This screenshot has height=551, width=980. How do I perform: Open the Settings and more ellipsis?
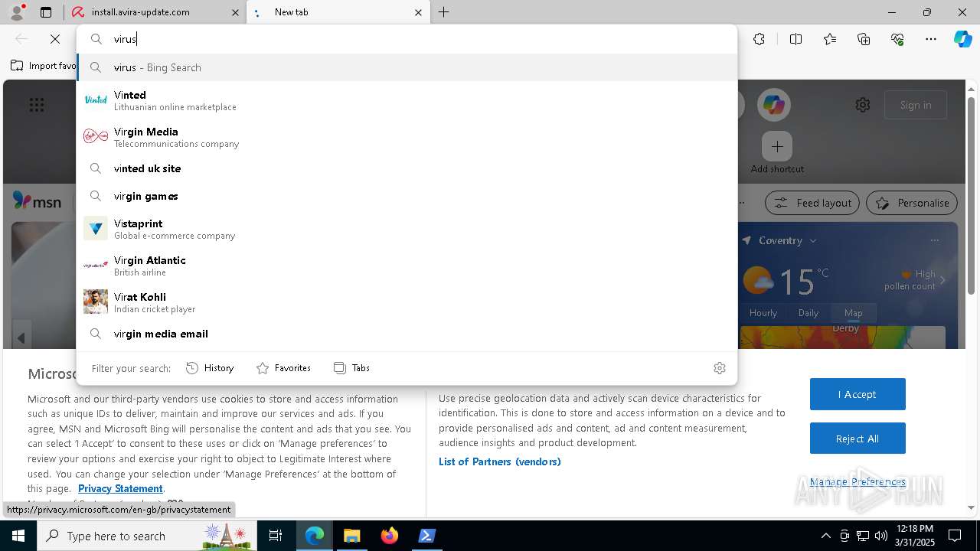(x=931, y=39)
